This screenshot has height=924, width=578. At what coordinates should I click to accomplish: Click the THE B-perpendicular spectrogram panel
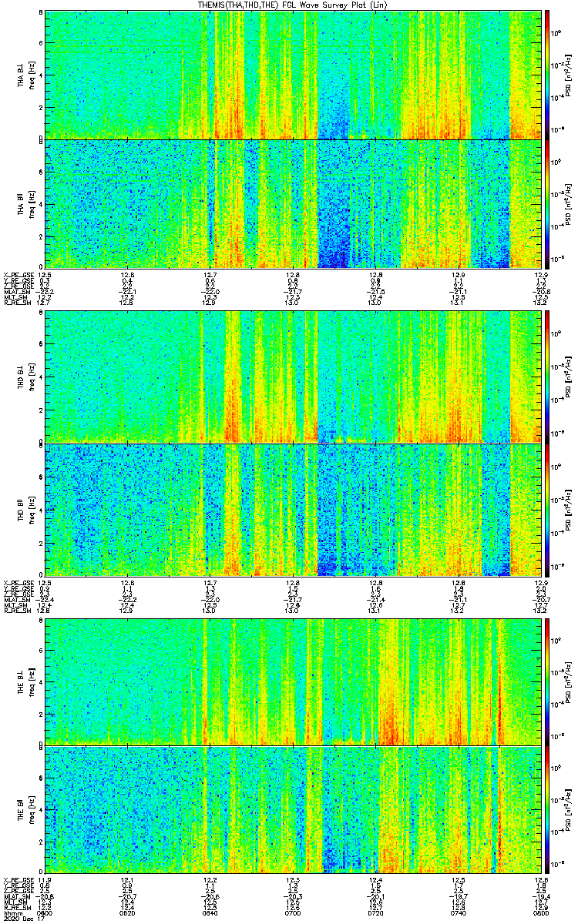point(294,681)
